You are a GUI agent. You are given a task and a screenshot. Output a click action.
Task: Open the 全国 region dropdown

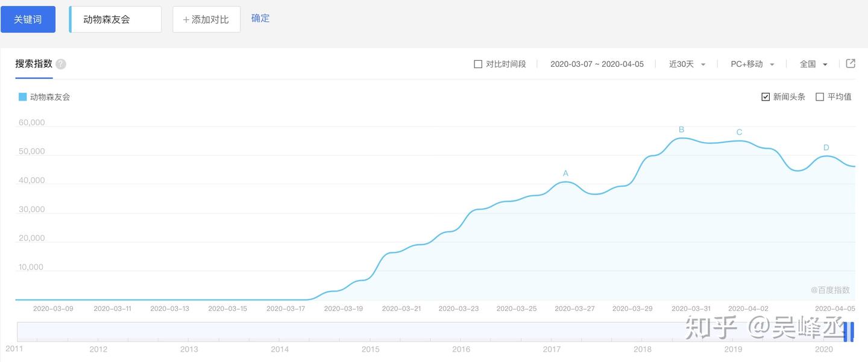tap(813, 64)
